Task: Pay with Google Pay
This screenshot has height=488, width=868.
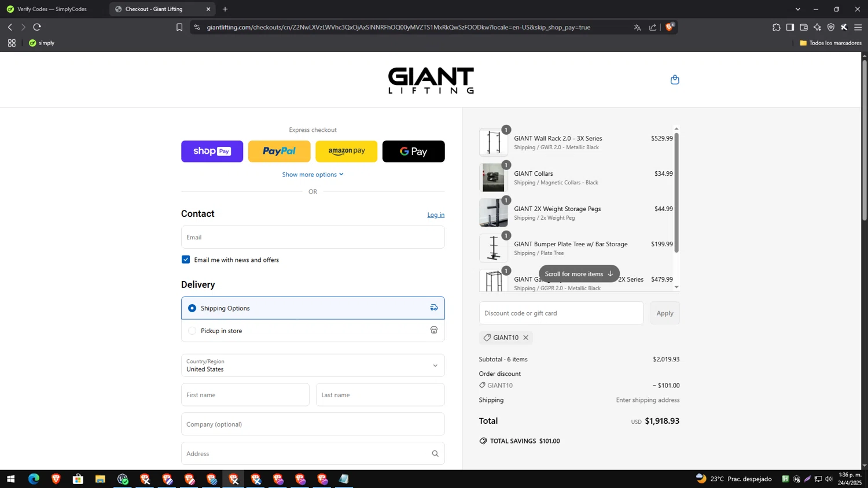Action: tap(413, 151)
